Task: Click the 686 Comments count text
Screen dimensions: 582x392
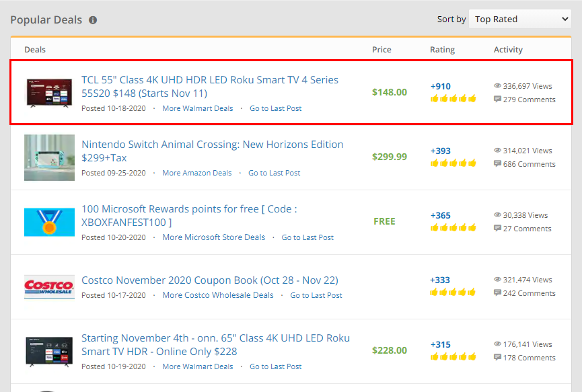Action: tap(530, 164)
